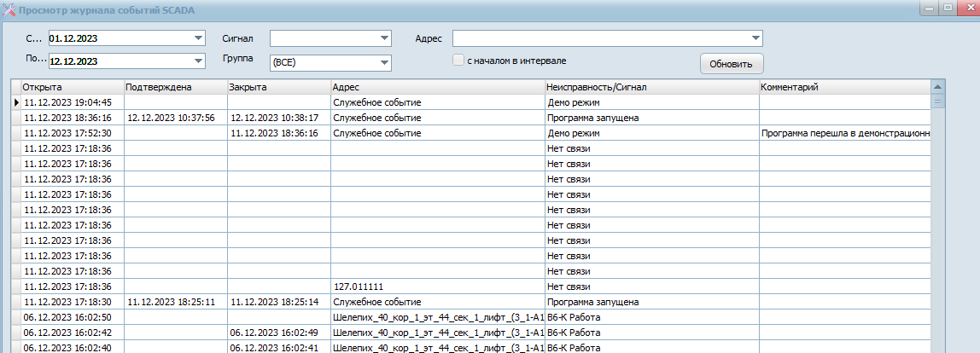Close the event log window

[968, 8]
